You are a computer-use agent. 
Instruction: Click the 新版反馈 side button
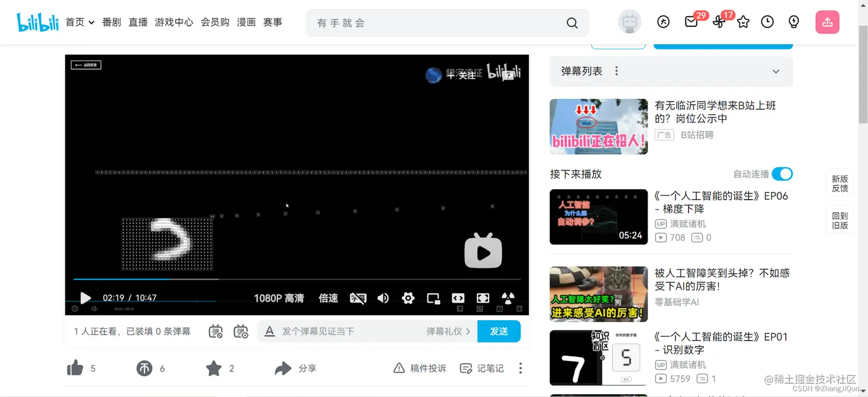point(840,184)
